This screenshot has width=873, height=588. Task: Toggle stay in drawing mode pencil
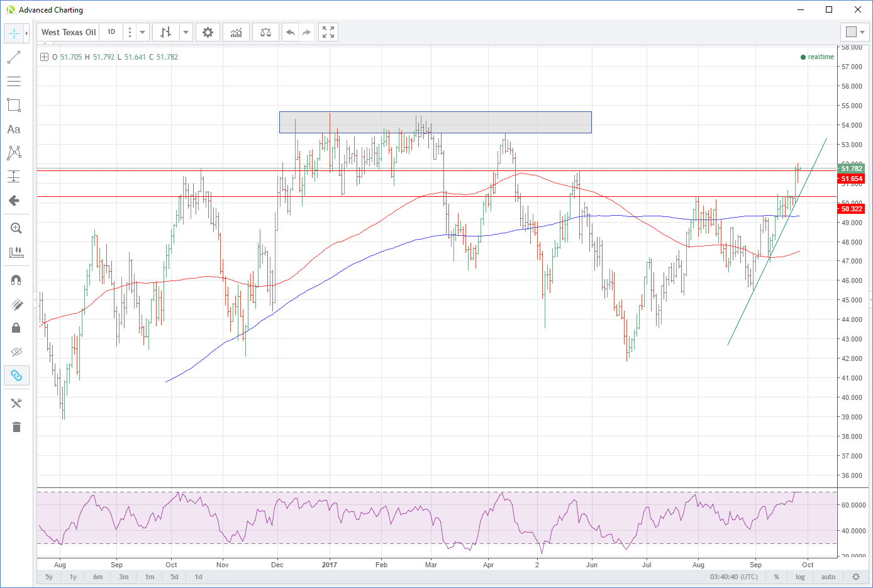click(x=16, y=304)
